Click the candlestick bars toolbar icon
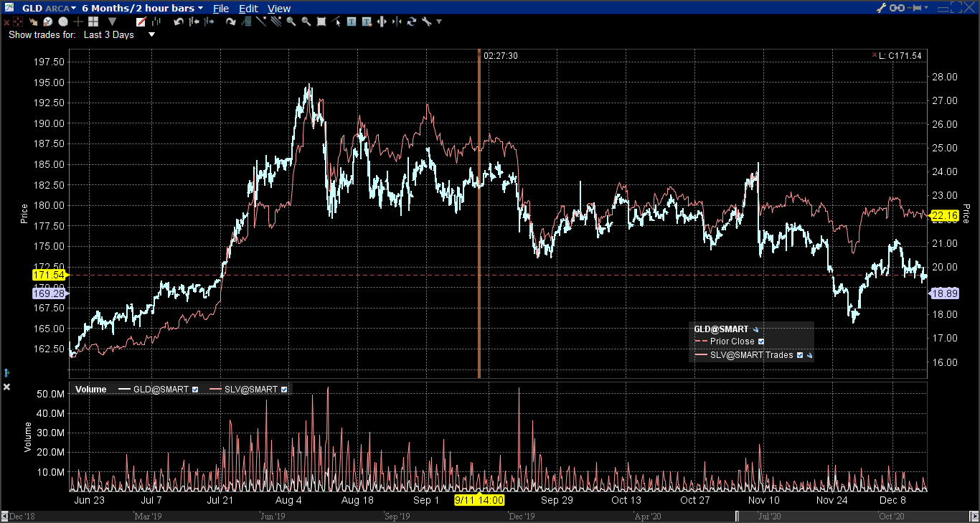This screenshot has height=523, width=980. pos(156,22)
